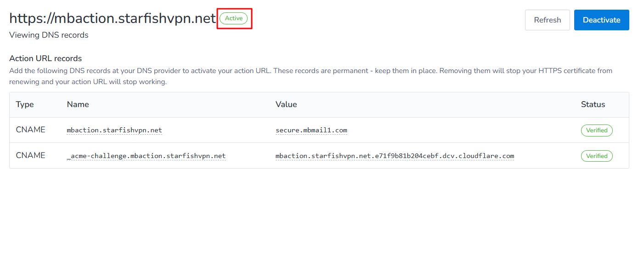The width and height of the screenshot is (644, 261).
Task: Click the green Active status badge
Action: (233, 18)
